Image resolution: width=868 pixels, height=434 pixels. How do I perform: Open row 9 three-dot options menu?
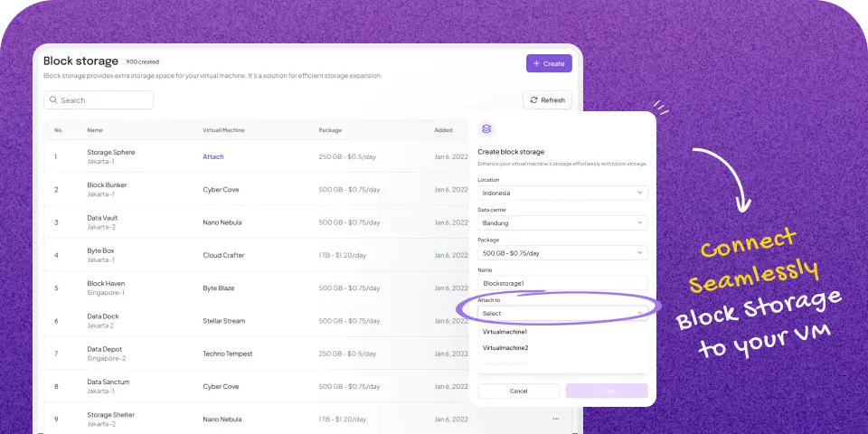coord(555,419)
